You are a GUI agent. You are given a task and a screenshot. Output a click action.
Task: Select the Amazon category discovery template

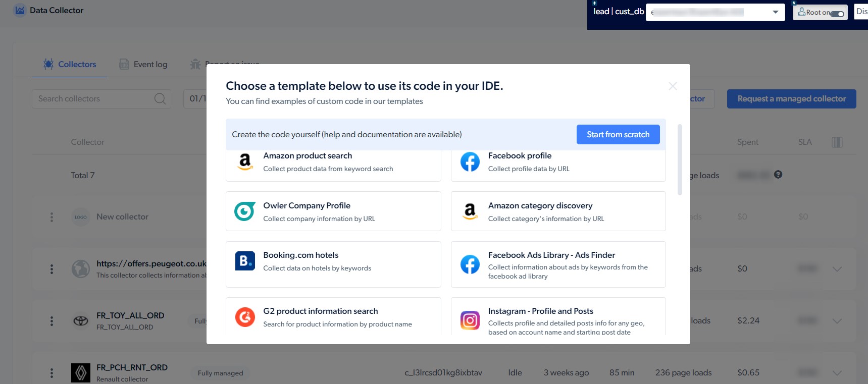click(558, 211)
